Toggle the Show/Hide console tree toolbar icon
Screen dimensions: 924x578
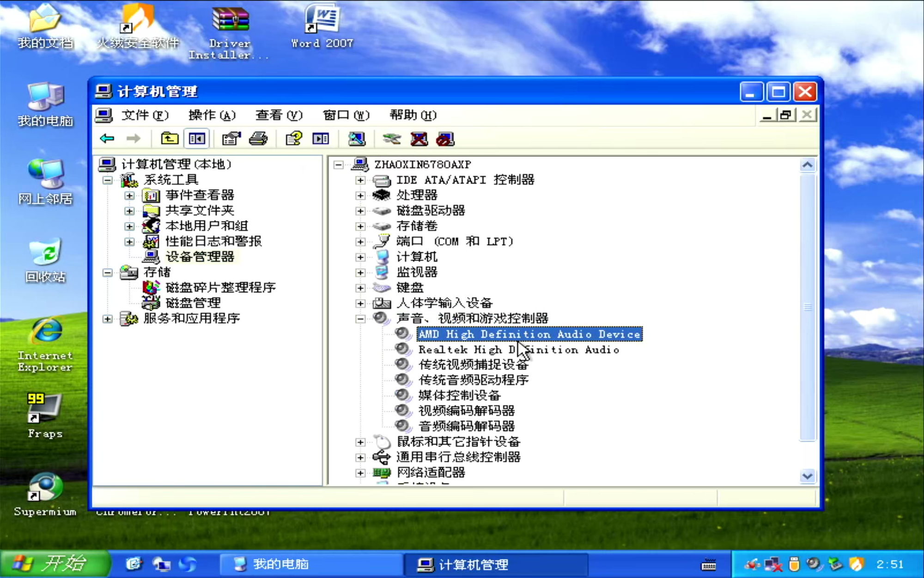(197, 138)
